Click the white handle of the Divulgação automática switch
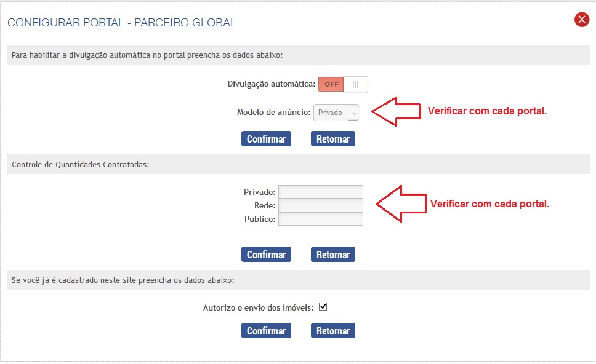The width and height of the screenshot is (596, 364). [x=355, y=84]
